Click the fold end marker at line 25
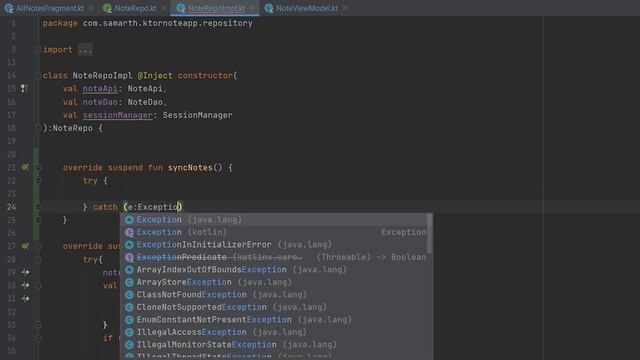The image size is (640, 360). [38, 220]
